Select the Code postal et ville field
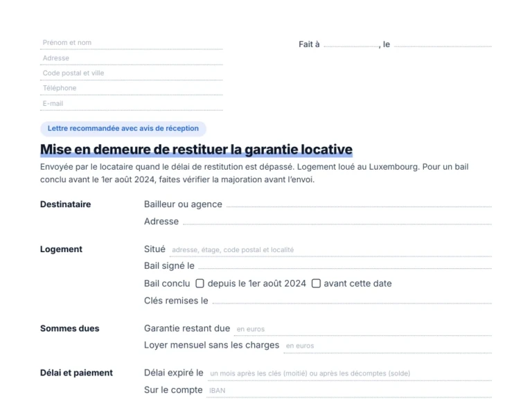This screenshot has width=532, height=399. 132,73
